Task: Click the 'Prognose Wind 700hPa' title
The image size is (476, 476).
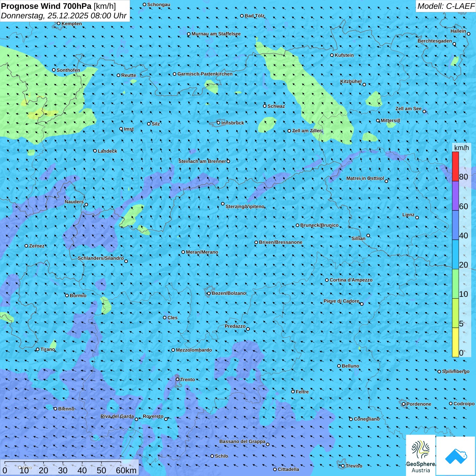Action: point(46,6)
